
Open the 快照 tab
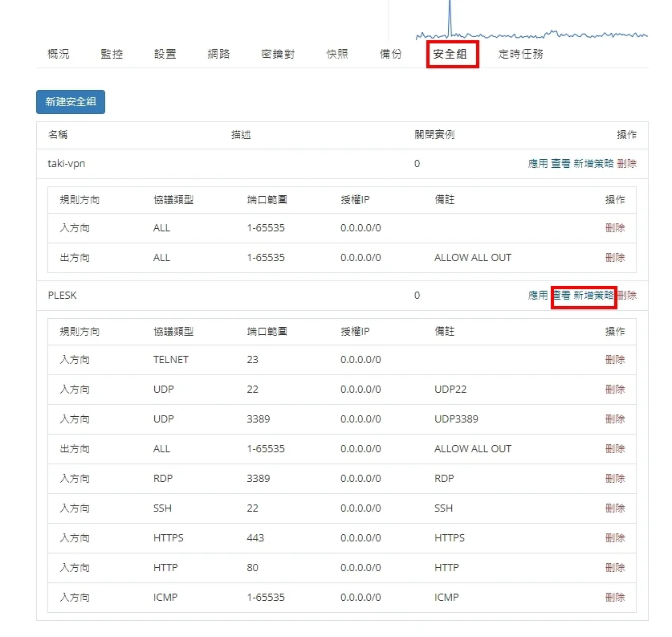pos(337,54)
